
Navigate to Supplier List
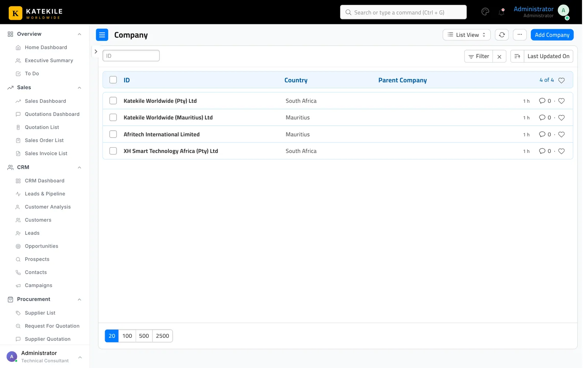click(x=40, y=313)
